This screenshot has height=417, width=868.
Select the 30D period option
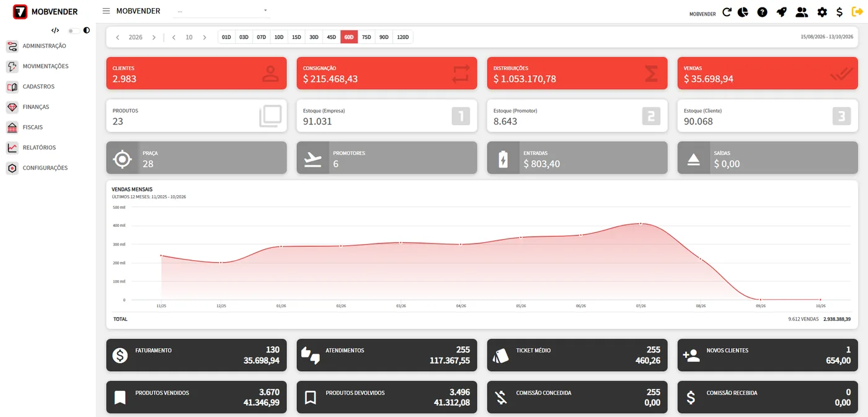tap(314, 37)
